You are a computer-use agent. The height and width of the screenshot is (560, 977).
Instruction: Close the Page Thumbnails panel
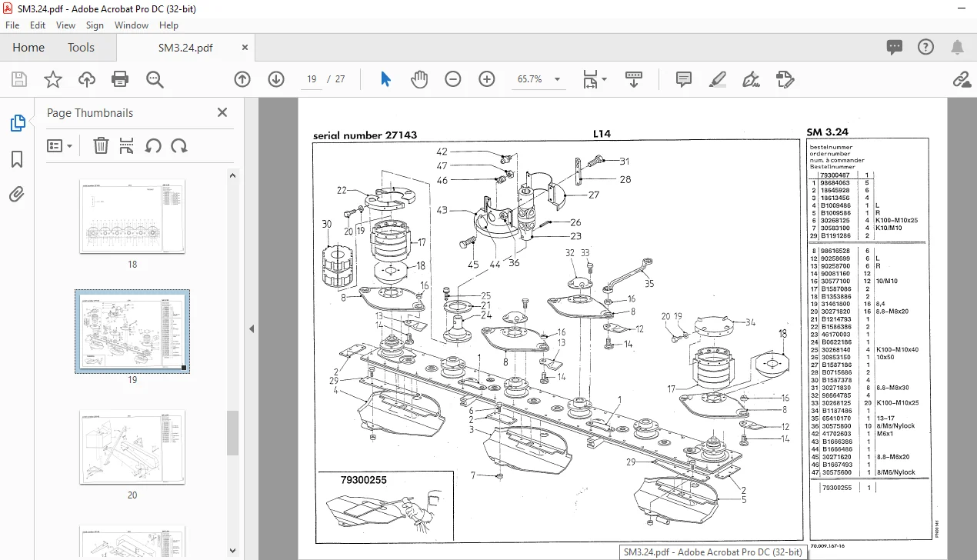pos(222,112)
